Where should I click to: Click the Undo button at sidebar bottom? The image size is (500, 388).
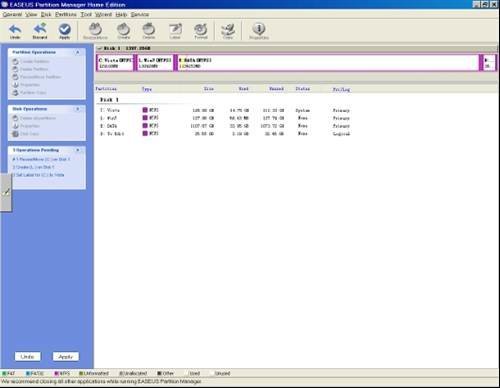[28, 357]
